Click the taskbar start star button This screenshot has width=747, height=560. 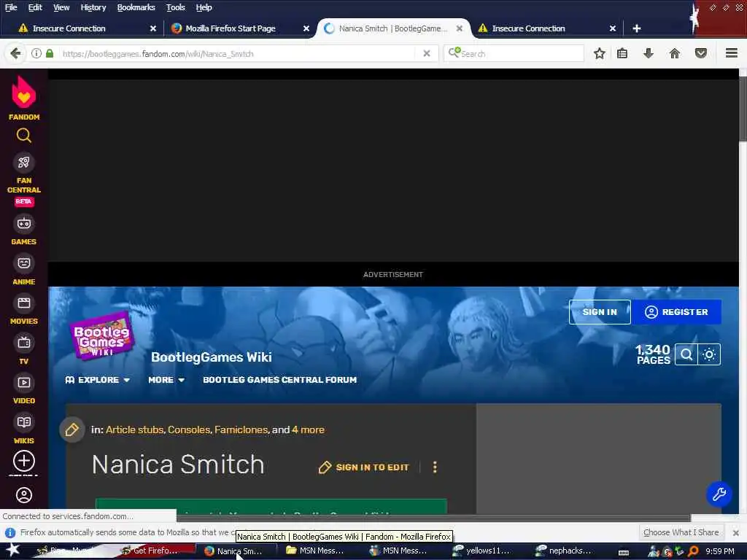point(12,550)
